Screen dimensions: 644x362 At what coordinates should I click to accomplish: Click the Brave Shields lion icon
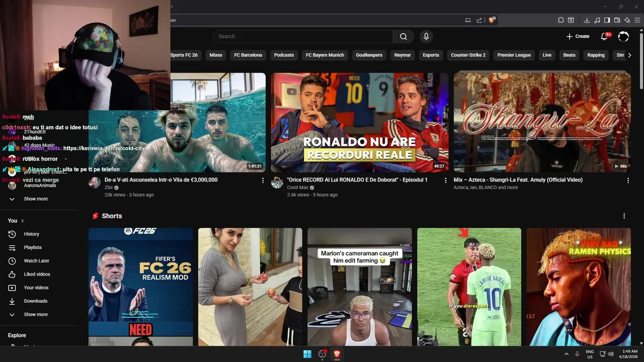(492, 20)
